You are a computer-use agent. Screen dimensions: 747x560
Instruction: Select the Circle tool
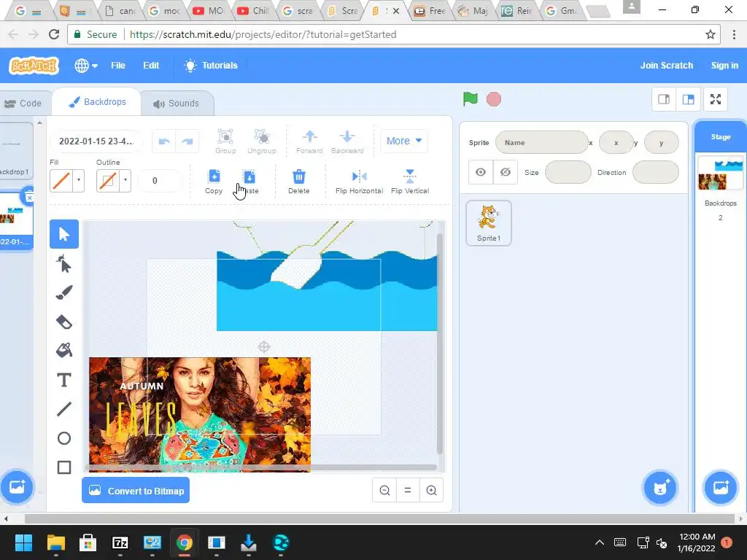click(x=64, y=438)
